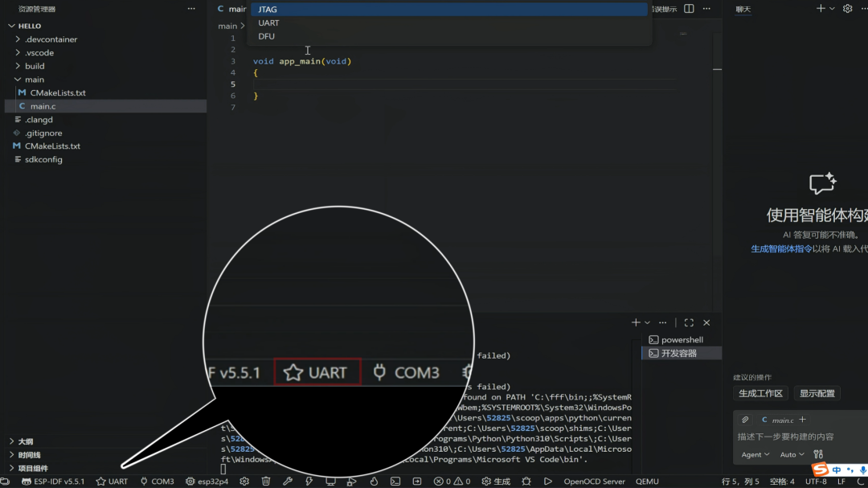Click the 显示配置 button

(x=817, y=393)
